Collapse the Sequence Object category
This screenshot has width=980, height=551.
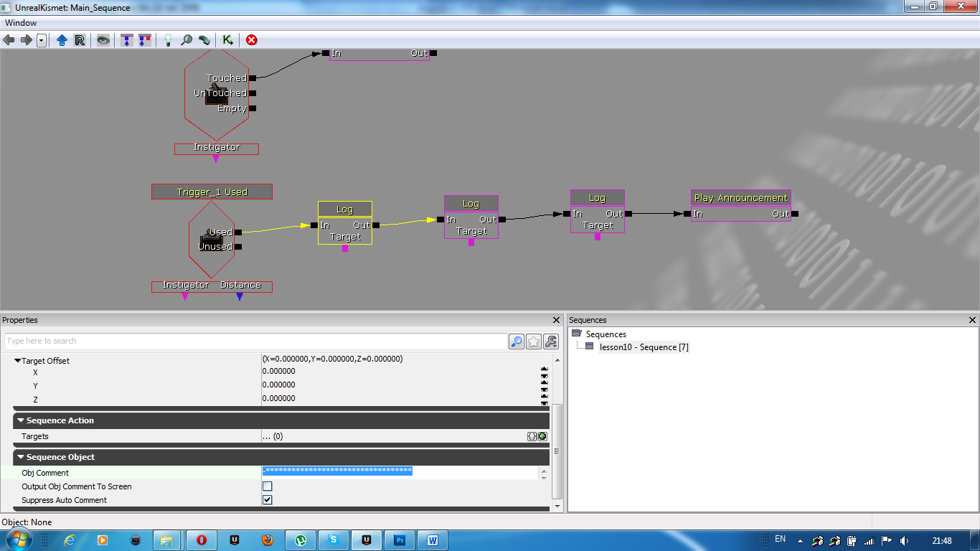click(x=21, y=457)
